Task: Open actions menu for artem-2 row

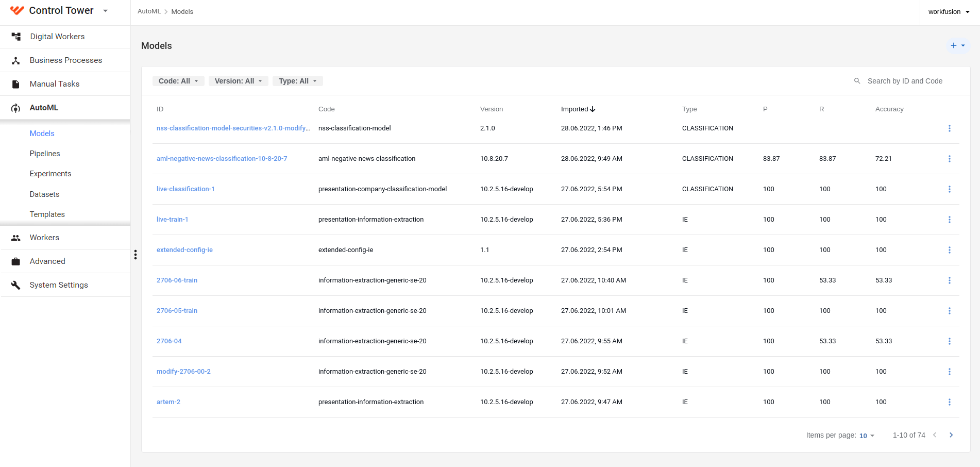Action: [950, 402]
